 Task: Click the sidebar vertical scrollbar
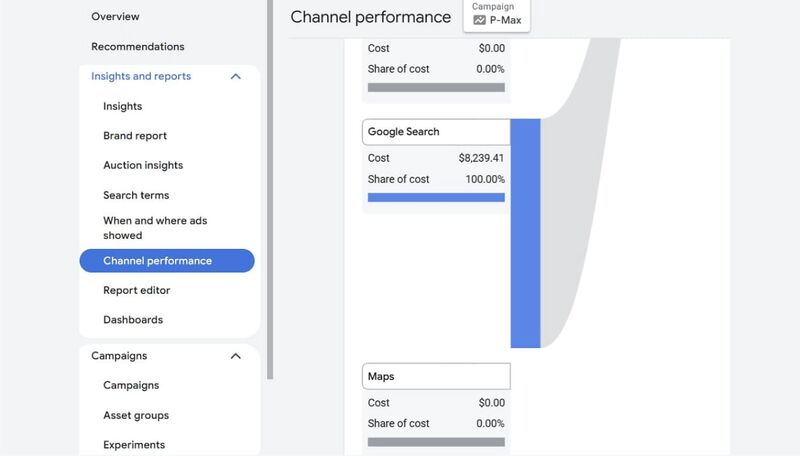click(270, 189)
